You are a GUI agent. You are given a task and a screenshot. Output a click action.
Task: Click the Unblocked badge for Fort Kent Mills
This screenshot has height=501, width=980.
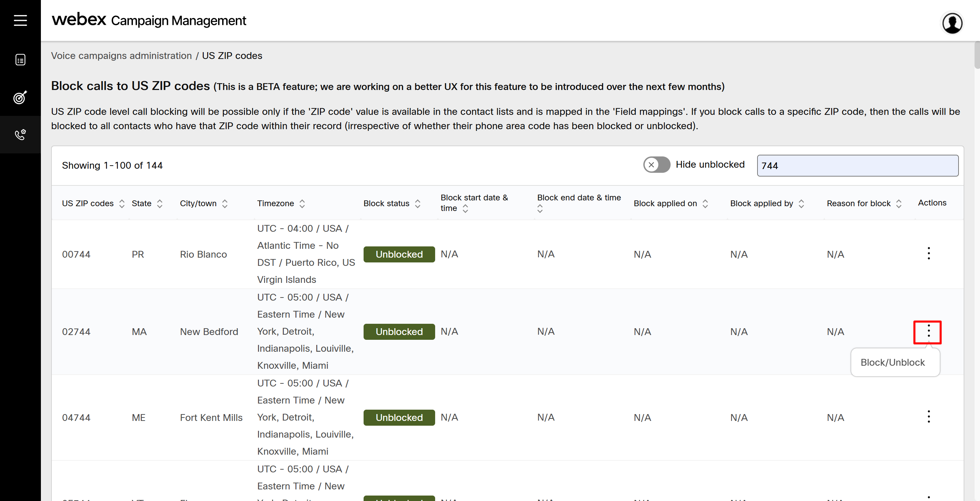coord(399,417)
